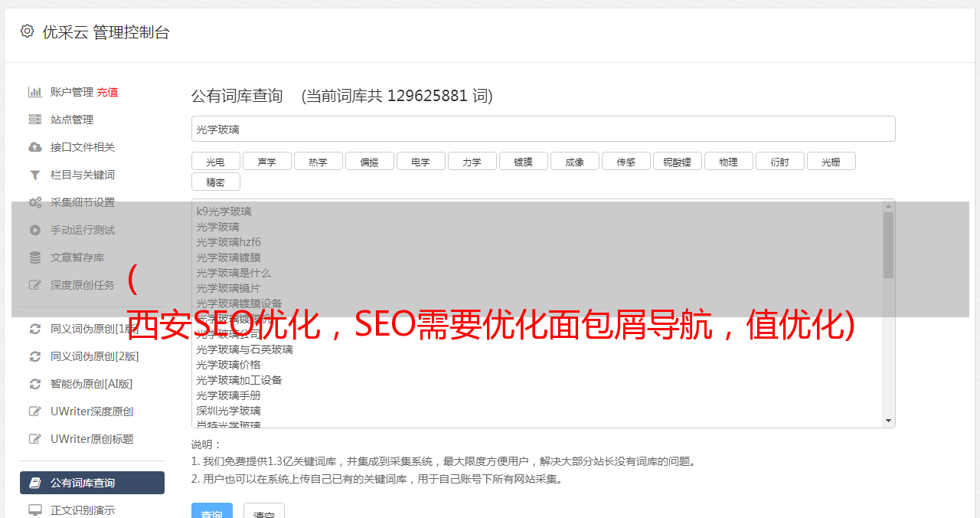This screenshot has height=518, width=980.
Task: Choose the 偏振 tag button
Action: pyautogui.click(x=369, y=161)
